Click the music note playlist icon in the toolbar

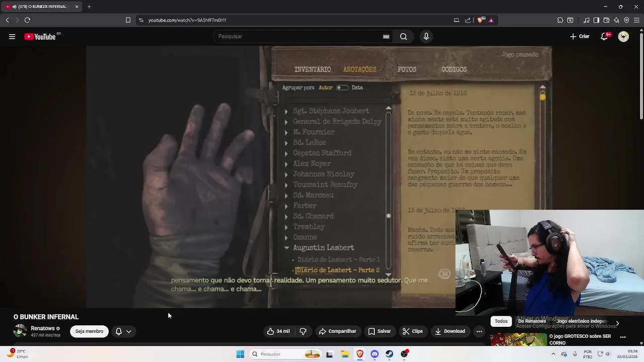(x=586, y=20)
